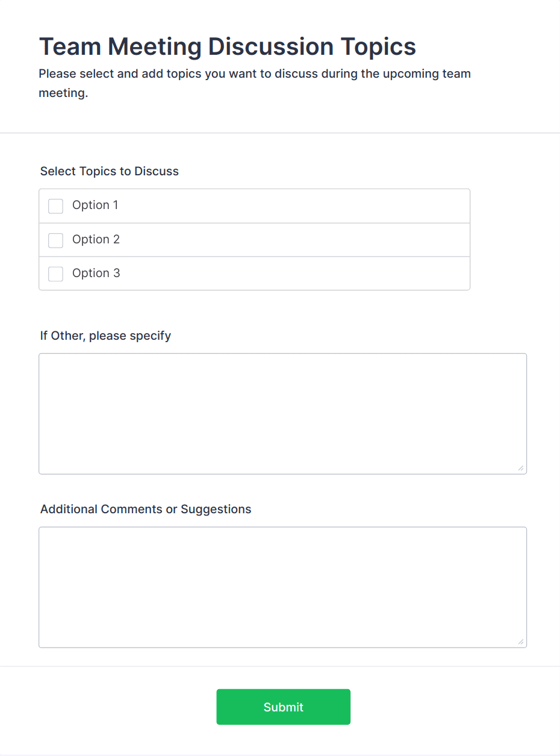Click the "If Other, please specify" label
This screenshot has width=560, height=756.
[105, 336]
